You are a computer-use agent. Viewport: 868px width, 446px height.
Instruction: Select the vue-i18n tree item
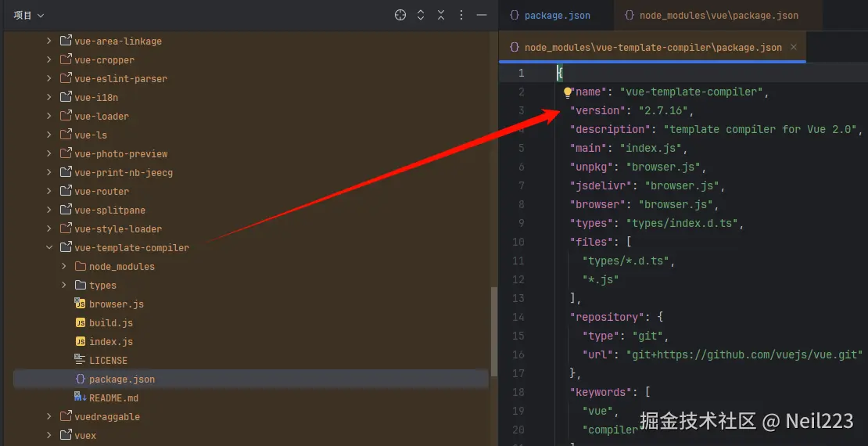95,98
